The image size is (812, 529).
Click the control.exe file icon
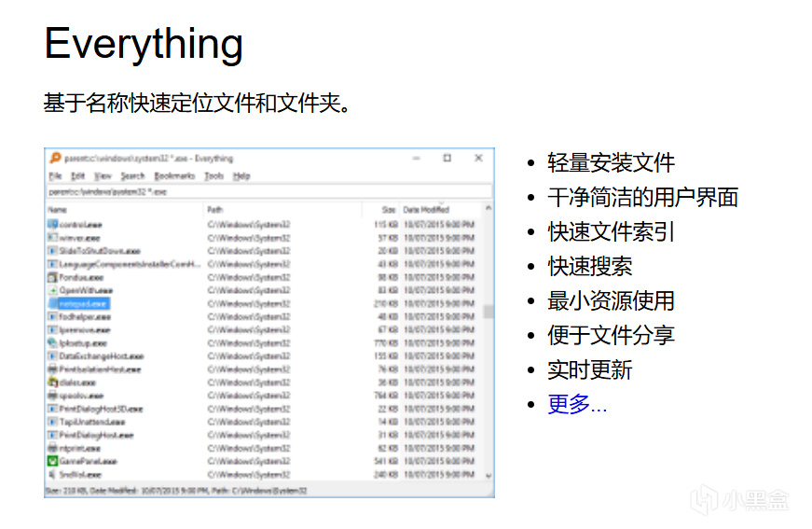point(52,224)
